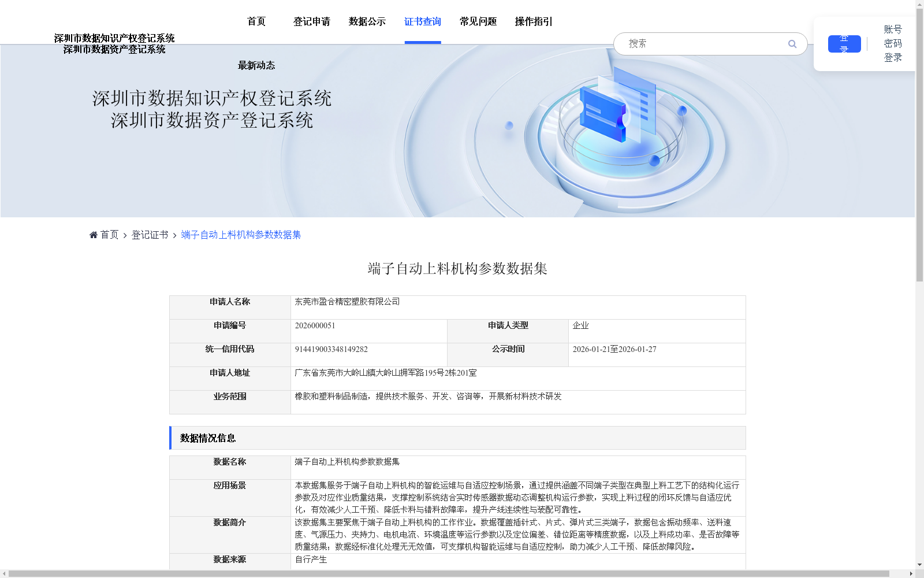Click publicity period 2026-01-21至2026-01-27
The width and height of the screenshot is (924, 578).
click(614, 349)
